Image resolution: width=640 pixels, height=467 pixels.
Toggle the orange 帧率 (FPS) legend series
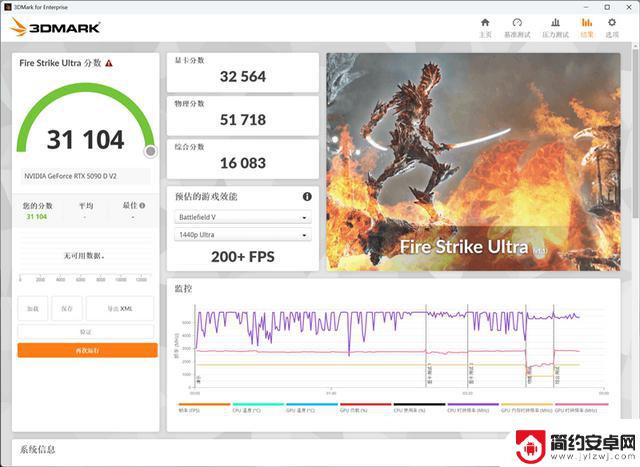click(204, 408)
